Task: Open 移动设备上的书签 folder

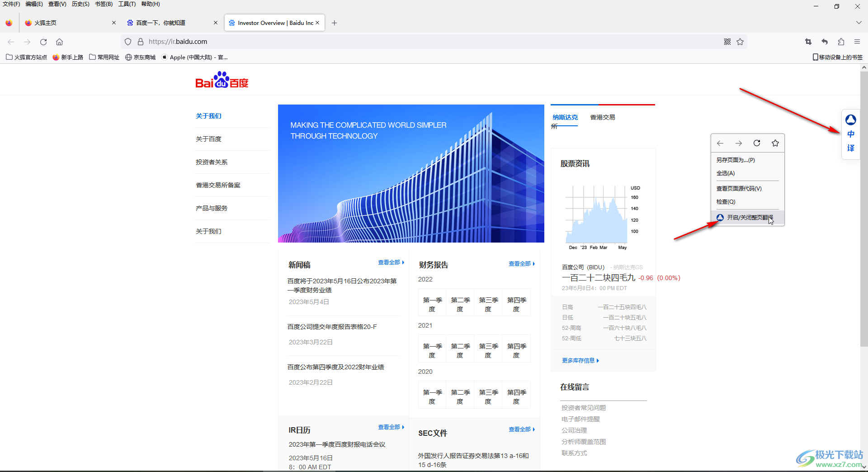Action: click(x=838, y=57)
